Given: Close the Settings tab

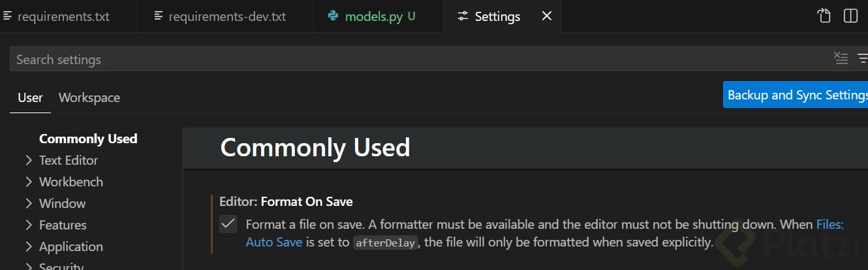Looking at the screenshot, I should coord(547,16).
